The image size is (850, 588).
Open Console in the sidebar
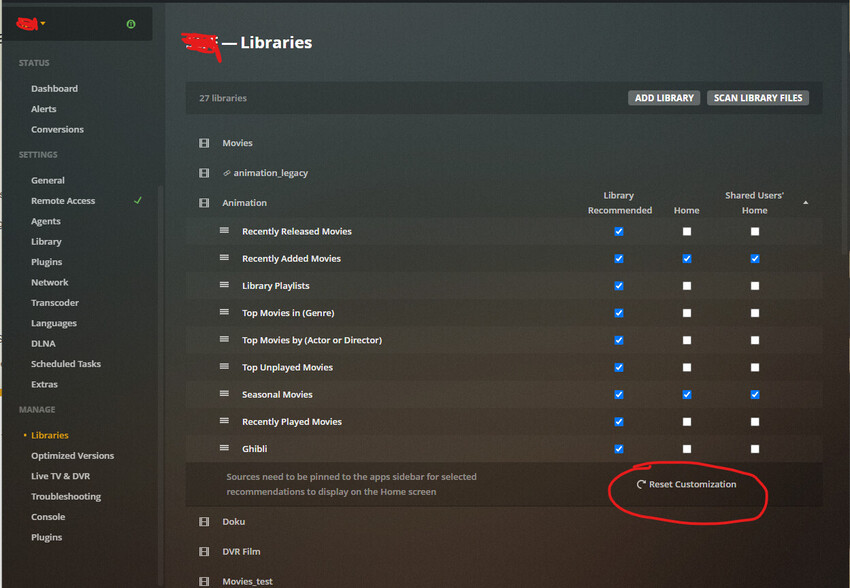[x=48, y=517]
